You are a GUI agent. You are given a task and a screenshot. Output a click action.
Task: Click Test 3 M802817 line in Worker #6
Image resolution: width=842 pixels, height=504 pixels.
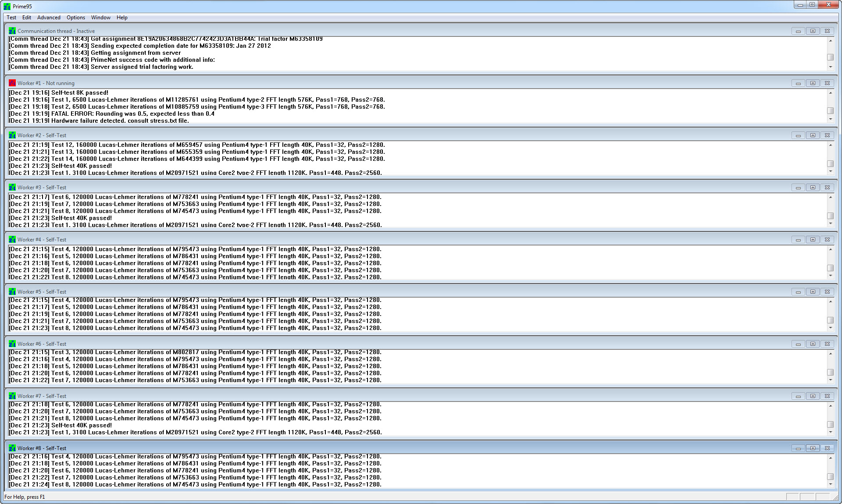click(x=195, y=352)
